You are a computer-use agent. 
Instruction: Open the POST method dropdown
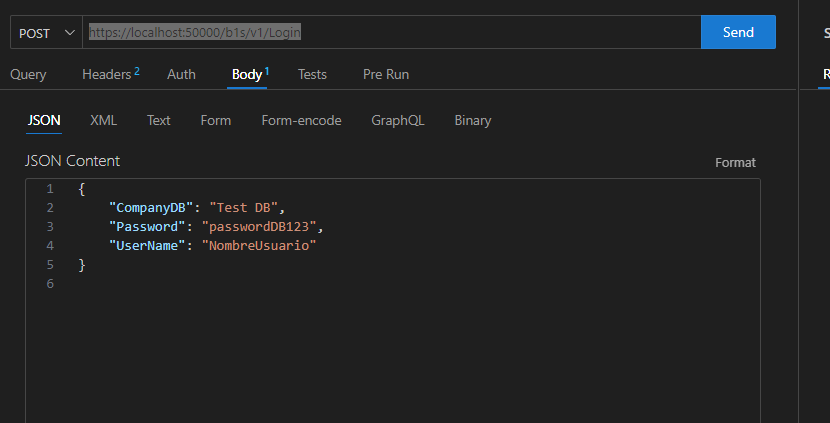[46, 33]
